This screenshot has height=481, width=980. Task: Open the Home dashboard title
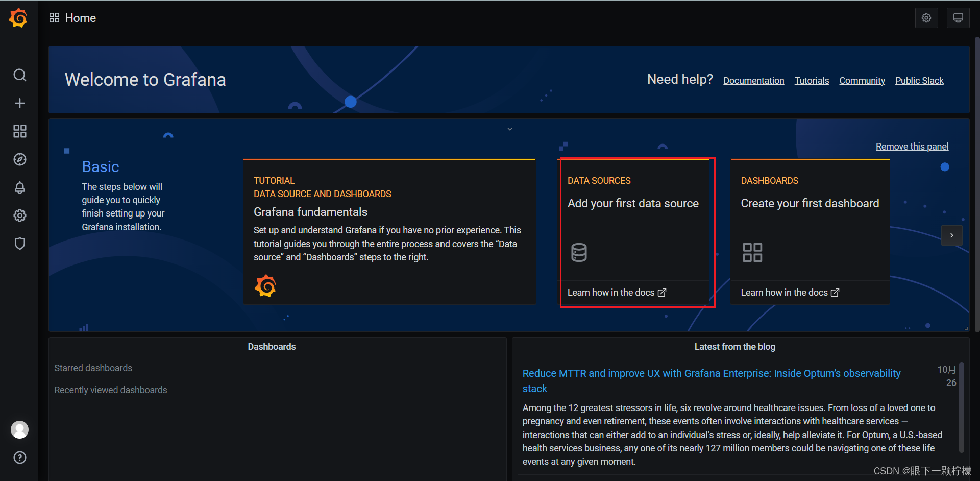coord(81,18)
